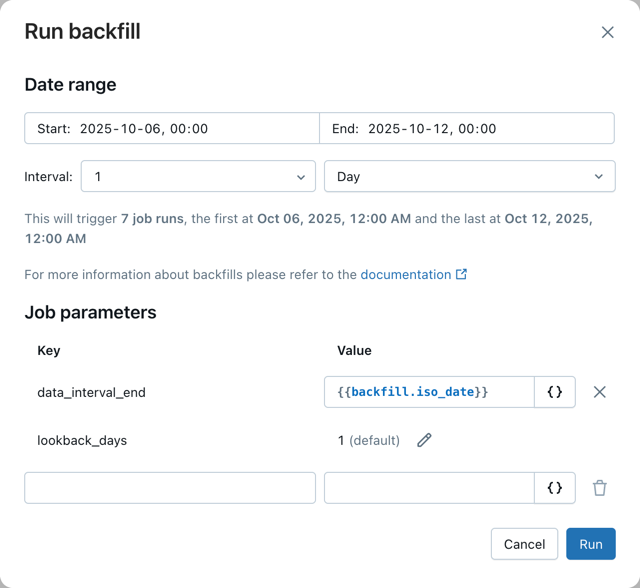Open the interval count dropdown
The width and height of the screenshot is (640, 588).
click(198, 177)
